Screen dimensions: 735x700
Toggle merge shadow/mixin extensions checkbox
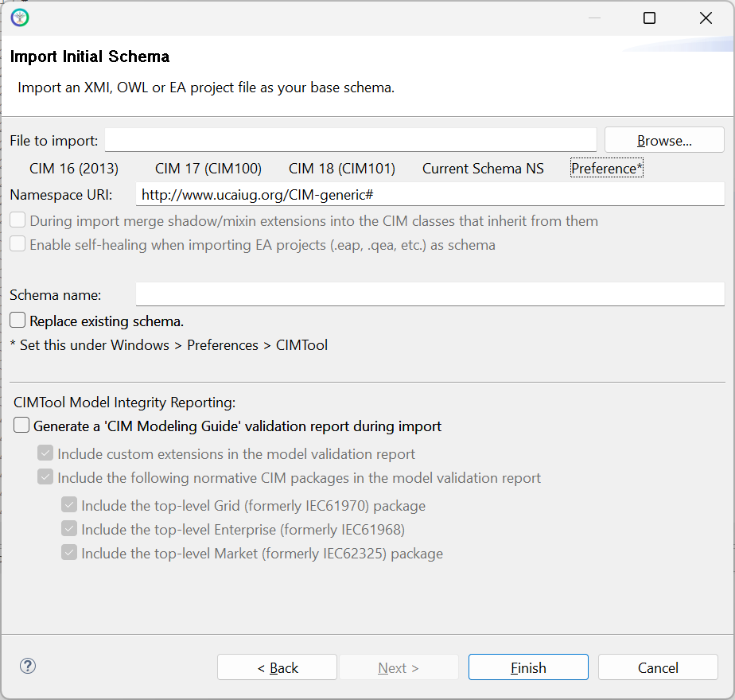tap(17, 220)
